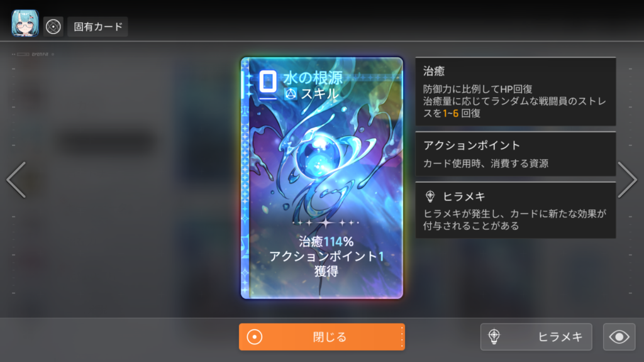The height and width of the screenshot is (362, 644).
Task: Click the 閉じる orange button
Action: tap(322, 337)
